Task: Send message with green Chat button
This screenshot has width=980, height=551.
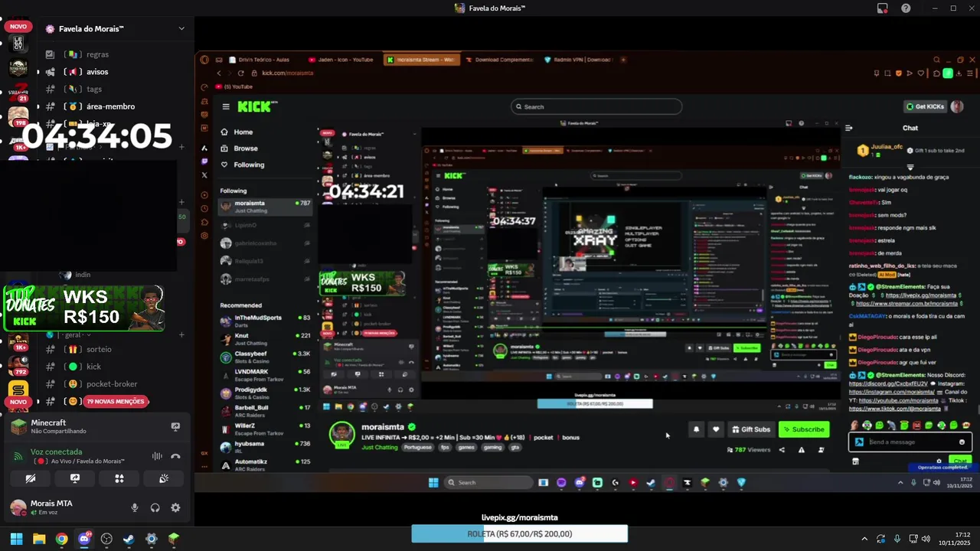Action: point(961,461)
